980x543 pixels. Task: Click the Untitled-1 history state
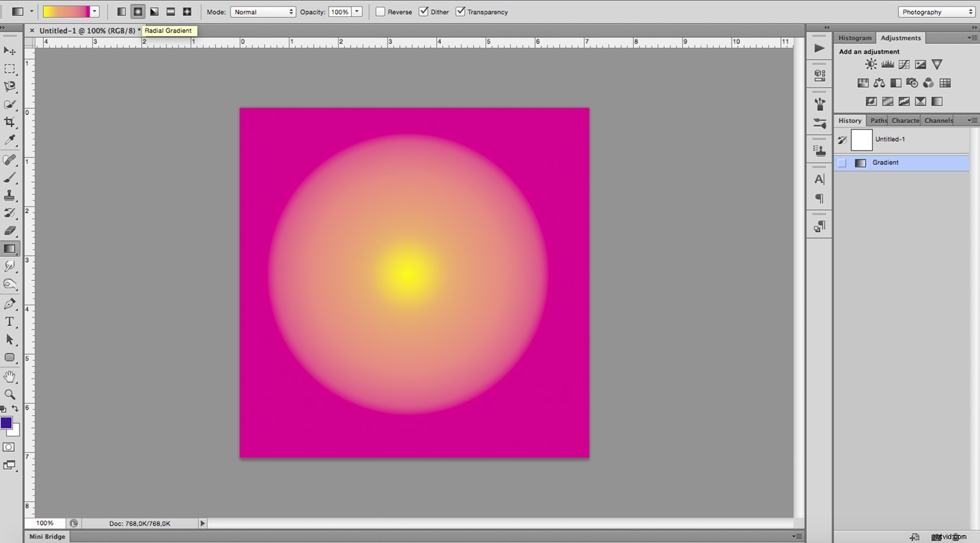coord(890,139)
